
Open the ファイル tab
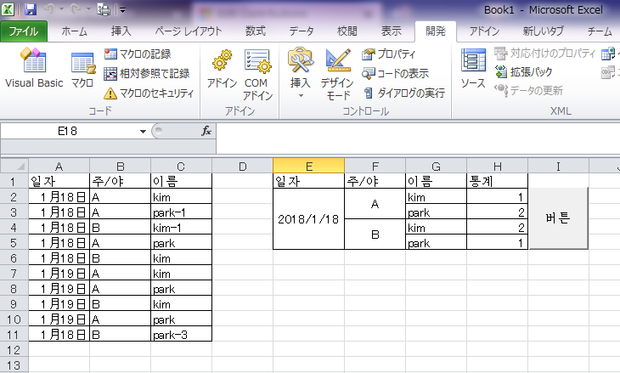coord(24,31)
